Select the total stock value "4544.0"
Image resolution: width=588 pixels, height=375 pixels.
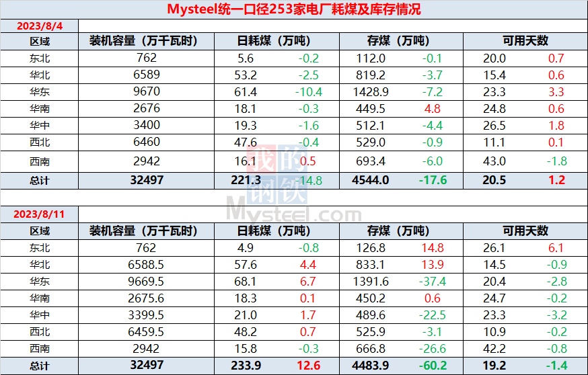[371, 180]
